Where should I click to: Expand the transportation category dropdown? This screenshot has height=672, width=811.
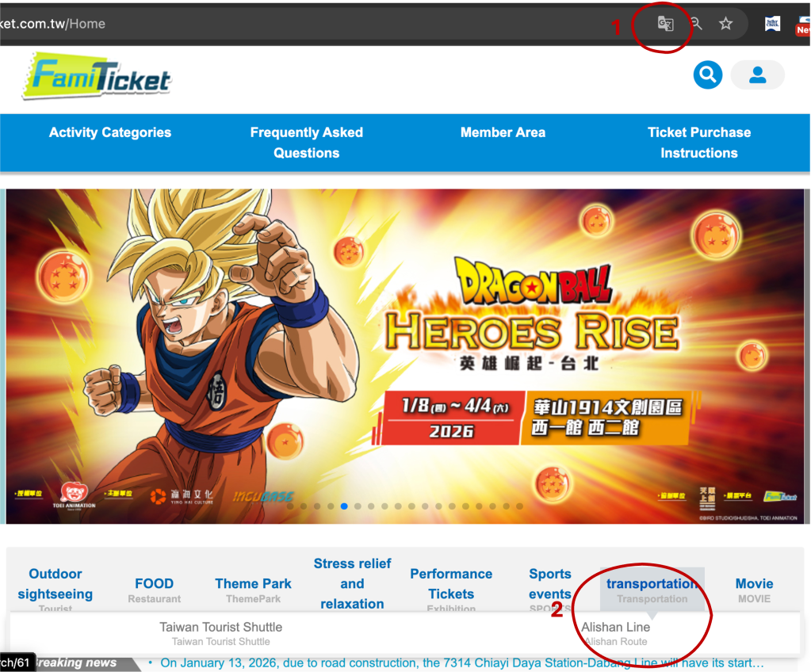coord(652,584)
